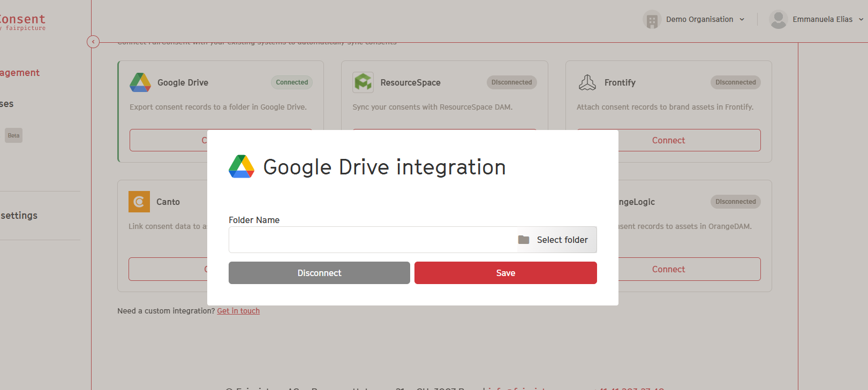This screenshot has width=868, height=390.
Task: Click Export consent records description text
Action: coord(218,107)
